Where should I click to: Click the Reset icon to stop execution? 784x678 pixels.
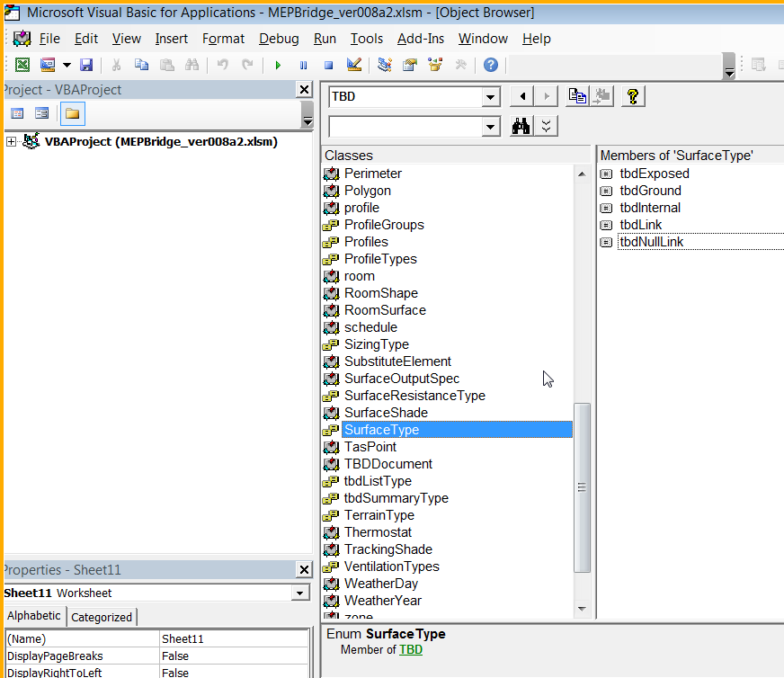(327, 64)
